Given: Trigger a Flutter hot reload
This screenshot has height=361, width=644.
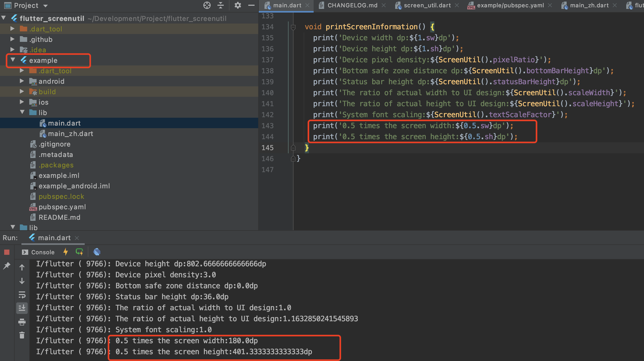Looking at the screenshot, I should click(x=65, y=252).
